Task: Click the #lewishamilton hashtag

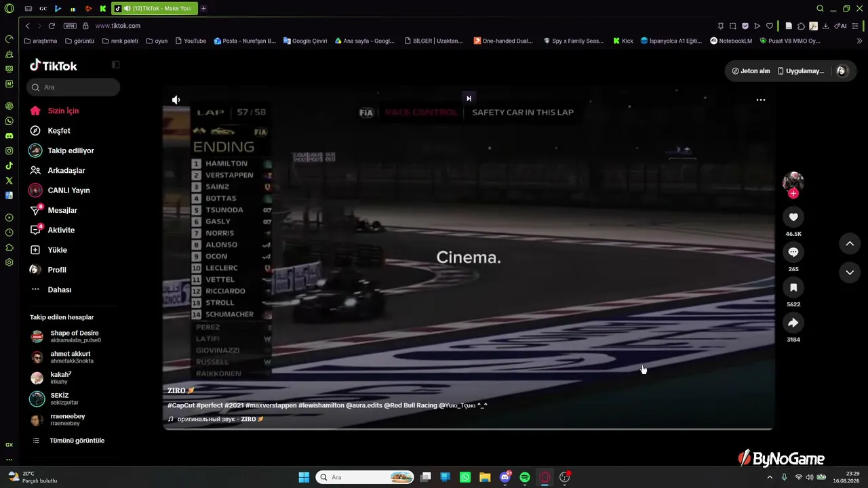Action: coord(321,405)
